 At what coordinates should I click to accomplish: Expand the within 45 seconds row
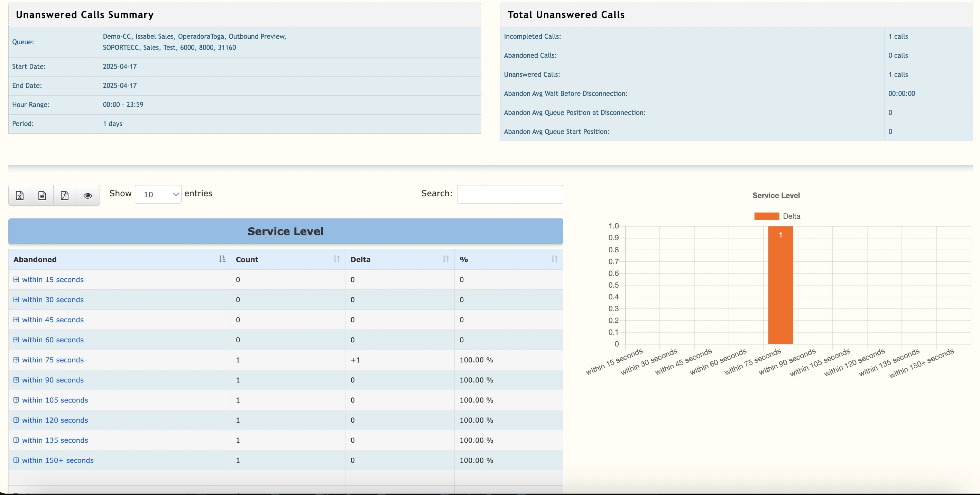[53, 319]
